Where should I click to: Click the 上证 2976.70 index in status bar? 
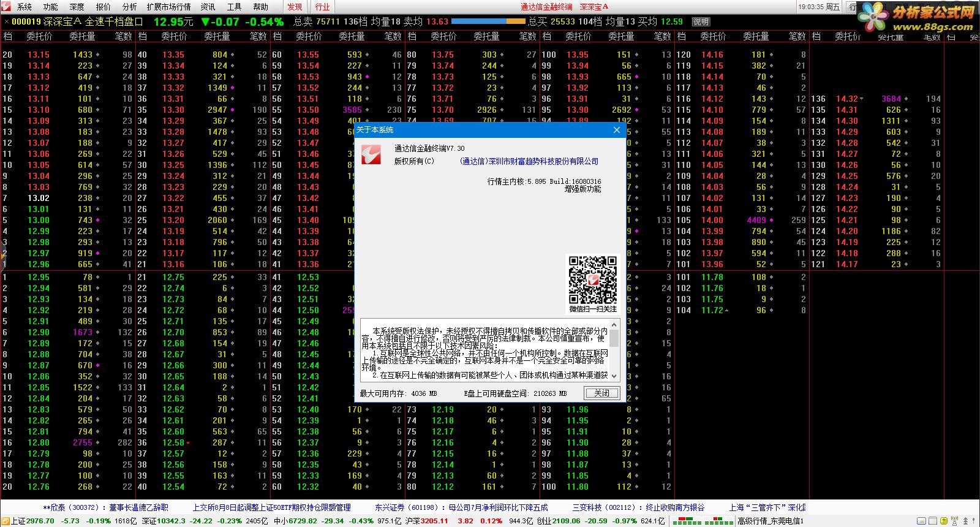coord(32,521)
